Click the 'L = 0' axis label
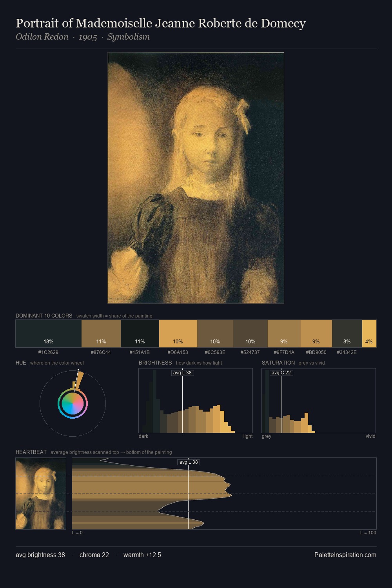The height and width of the screenshot is (588, 392). [x=77, y=533]
